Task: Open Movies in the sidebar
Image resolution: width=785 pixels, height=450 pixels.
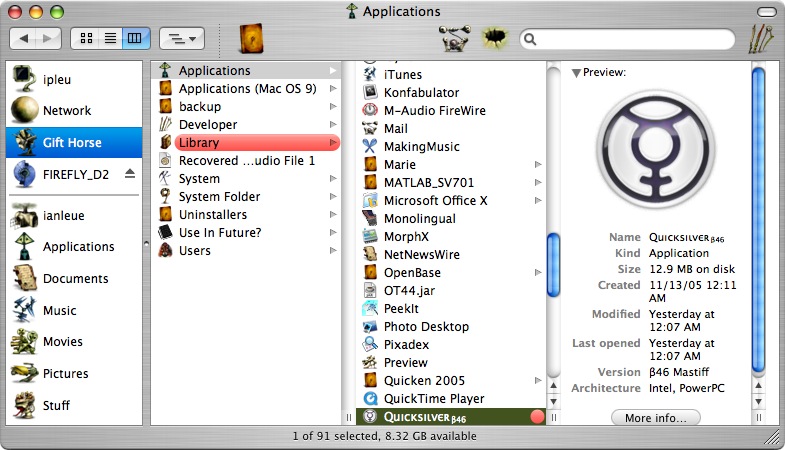Action: pos(74,342)
